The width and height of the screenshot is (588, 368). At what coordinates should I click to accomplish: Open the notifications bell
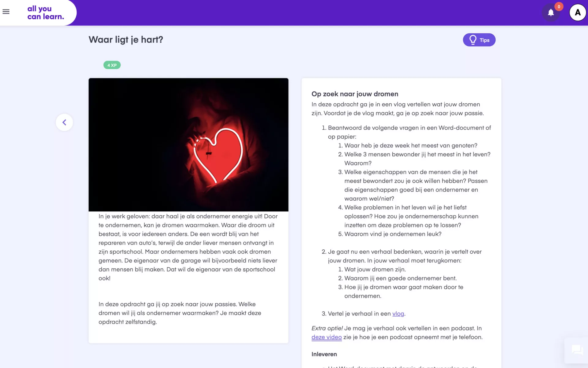click(551, 13)
